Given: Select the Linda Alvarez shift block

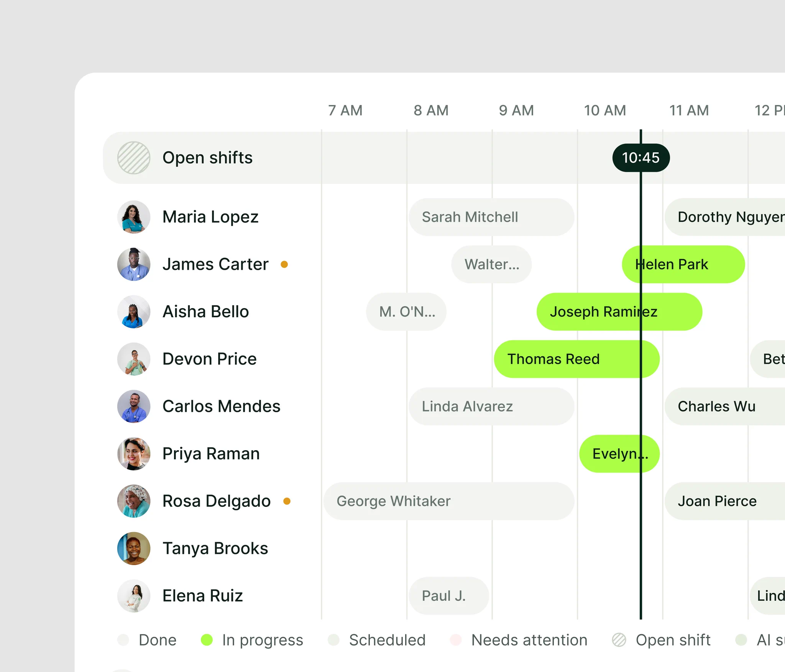Looking at the screenshot, I should click(x=491, y=406).
